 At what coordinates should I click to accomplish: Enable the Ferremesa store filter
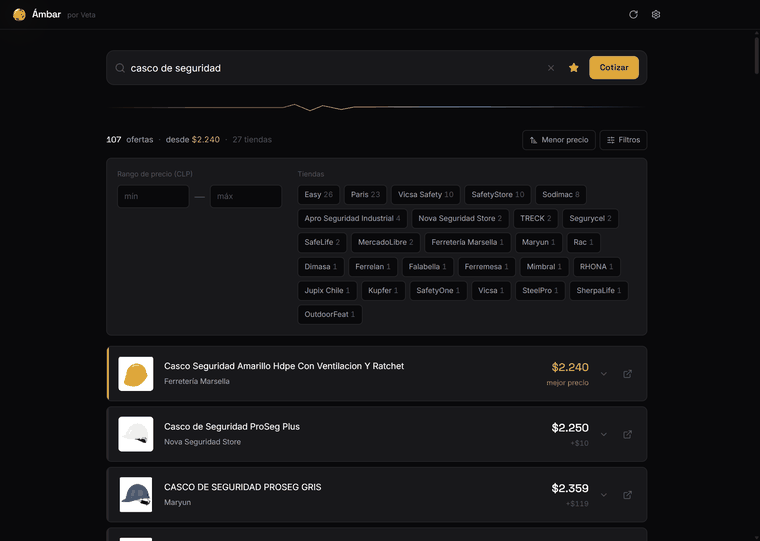click(x=487, y=267)
